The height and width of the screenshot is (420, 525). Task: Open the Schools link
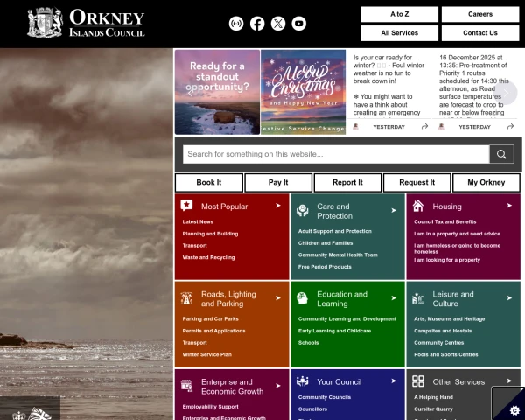(x=308, y=343)
